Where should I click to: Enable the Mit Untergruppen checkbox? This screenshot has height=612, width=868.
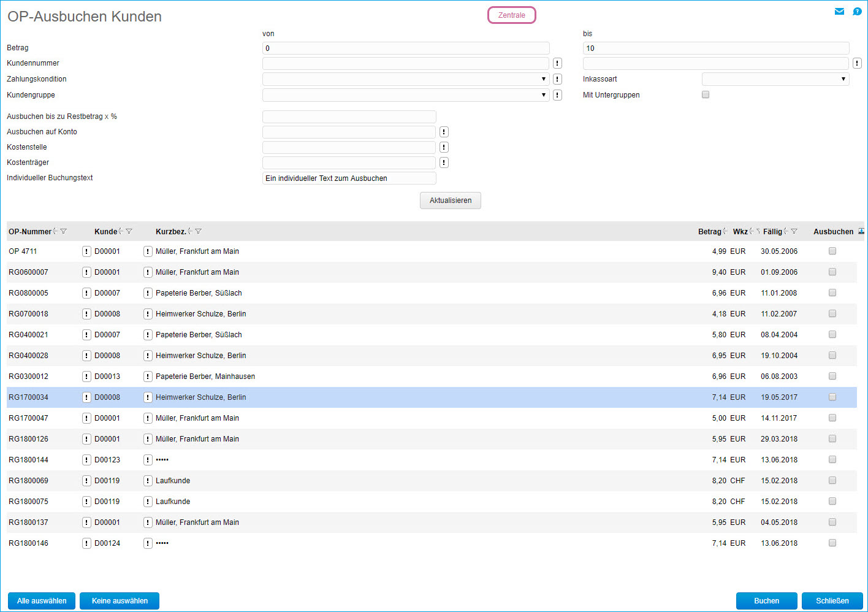click(706, 94)
